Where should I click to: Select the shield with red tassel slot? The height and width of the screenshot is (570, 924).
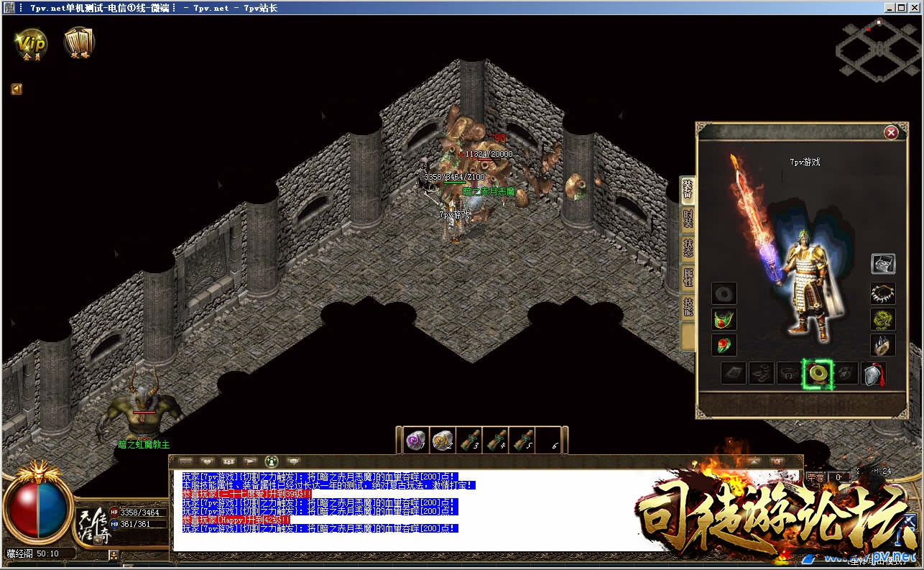pyautogui.click(x=874, y=373)
